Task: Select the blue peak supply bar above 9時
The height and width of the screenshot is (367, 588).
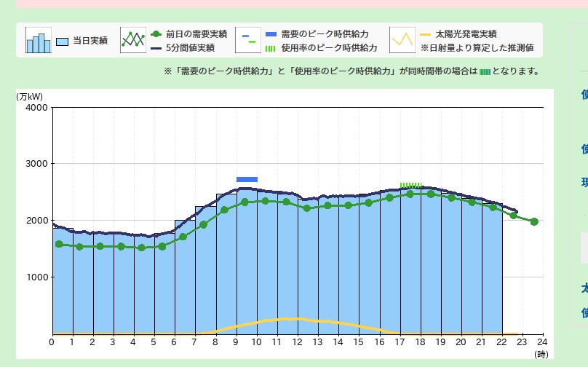Action: click(x=247, y=179)
